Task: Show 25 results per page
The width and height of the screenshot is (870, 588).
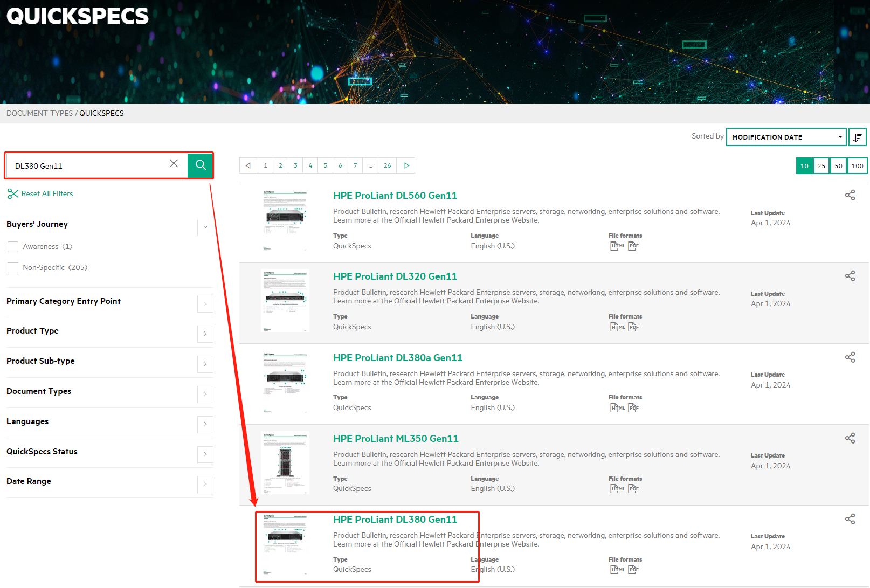Action: click(821, 166)
